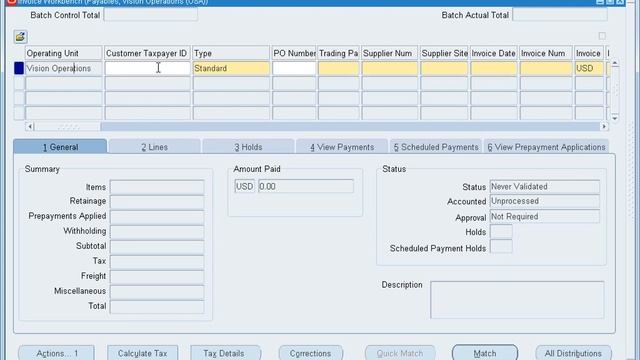Click the Invoice Num column header
640x360 pixels.
point(546,53)
